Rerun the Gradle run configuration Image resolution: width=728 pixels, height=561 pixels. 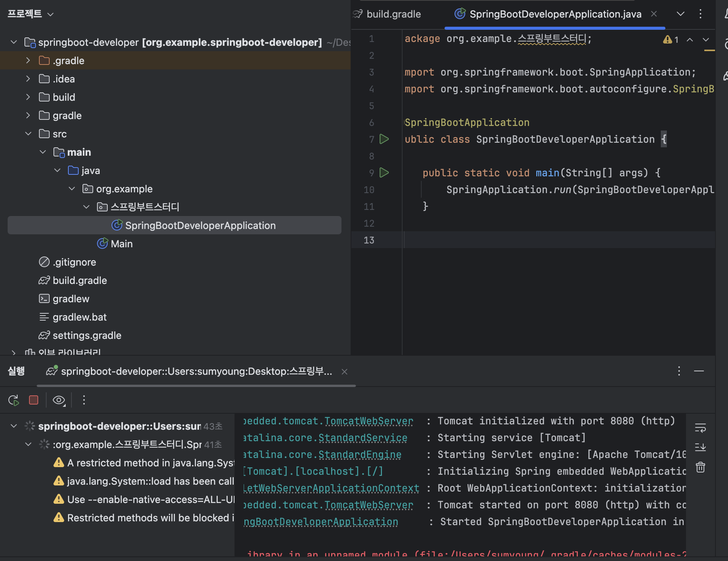[14, 400]
